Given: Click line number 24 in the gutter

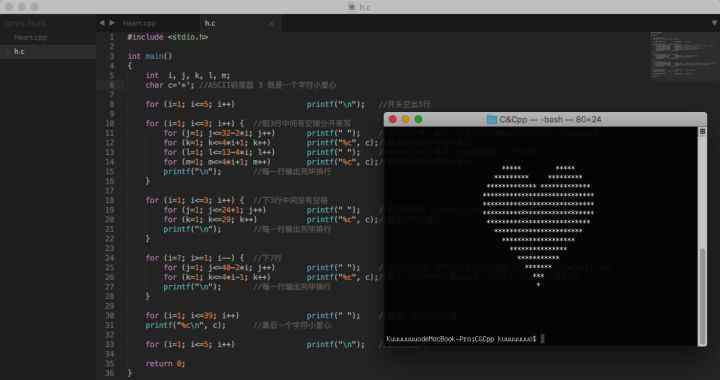Looking at the screenshot, I should pos(110,258).
